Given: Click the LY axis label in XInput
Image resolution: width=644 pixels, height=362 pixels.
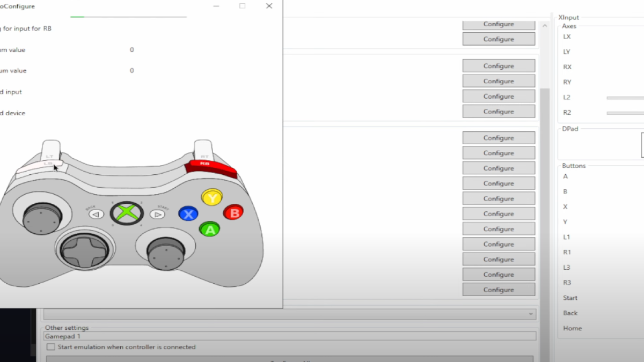Looking at the screenshot, I should (x=567, y=51).
